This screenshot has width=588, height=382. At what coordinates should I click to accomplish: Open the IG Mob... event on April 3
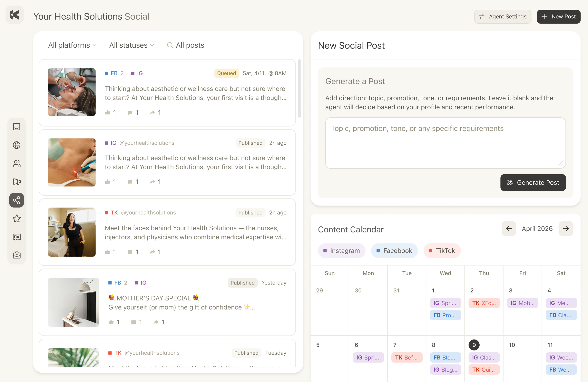[523, 303]
